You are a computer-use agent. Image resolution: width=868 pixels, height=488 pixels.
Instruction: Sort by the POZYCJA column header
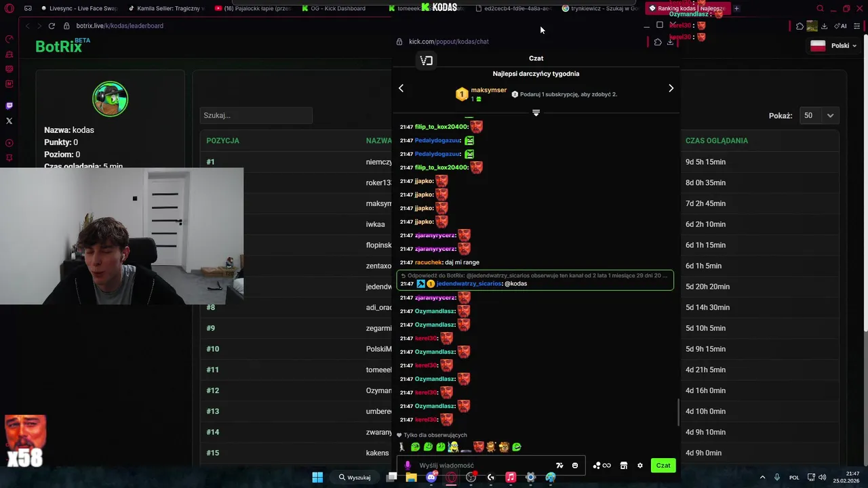tap(223, 141)
